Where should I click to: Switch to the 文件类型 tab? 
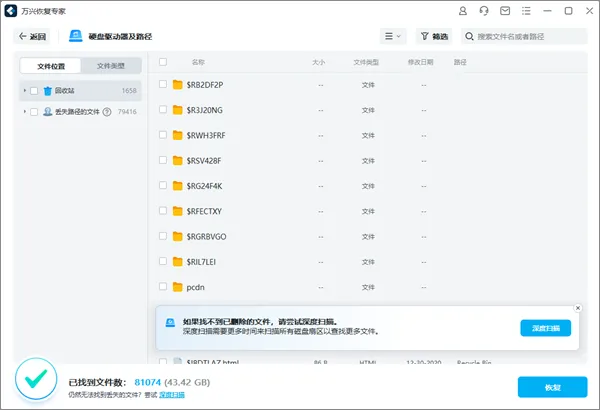click(111, 66)
